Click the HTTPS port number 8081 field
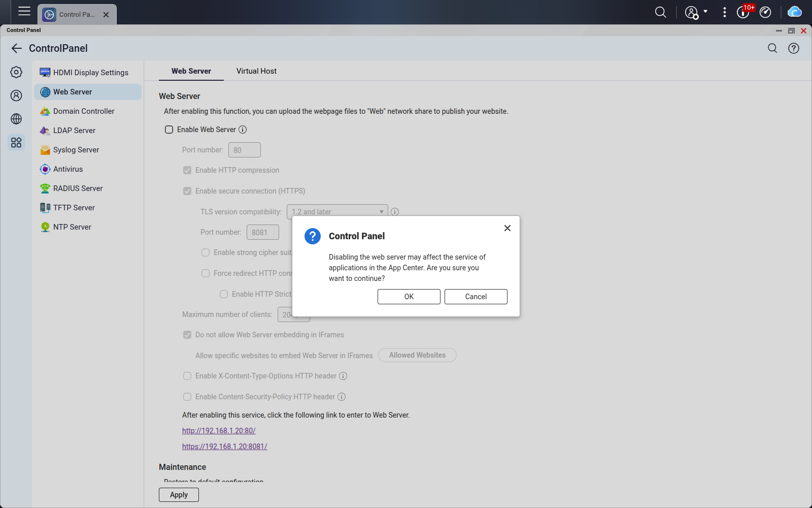 (263, 232)
